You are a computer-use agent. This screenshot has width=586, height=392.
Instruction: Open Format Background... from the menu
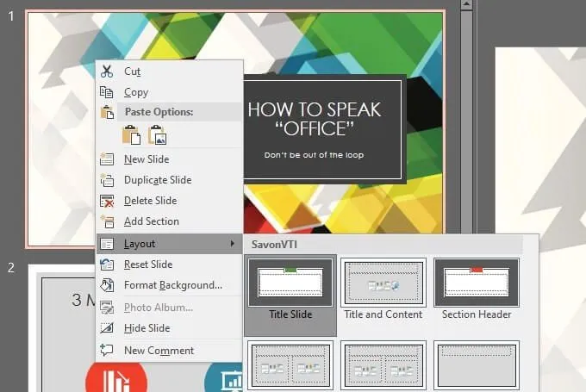coord(169,285)
